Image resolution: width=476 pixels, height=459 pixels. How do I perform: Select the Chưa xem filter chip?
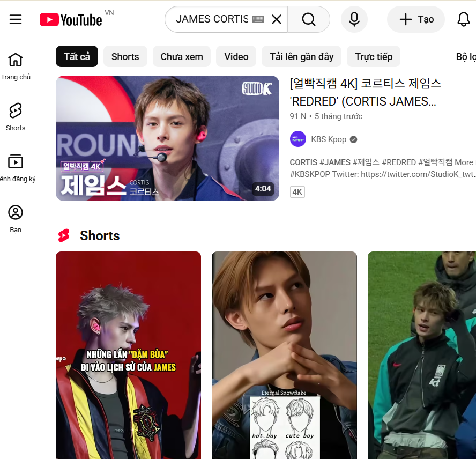(x=182, y=56)
